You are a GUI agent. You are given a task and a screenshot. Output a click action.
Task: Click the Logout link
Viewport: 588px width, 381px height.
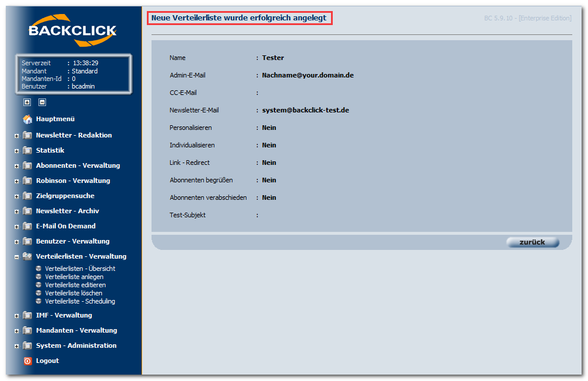click(x=47, y=361)
